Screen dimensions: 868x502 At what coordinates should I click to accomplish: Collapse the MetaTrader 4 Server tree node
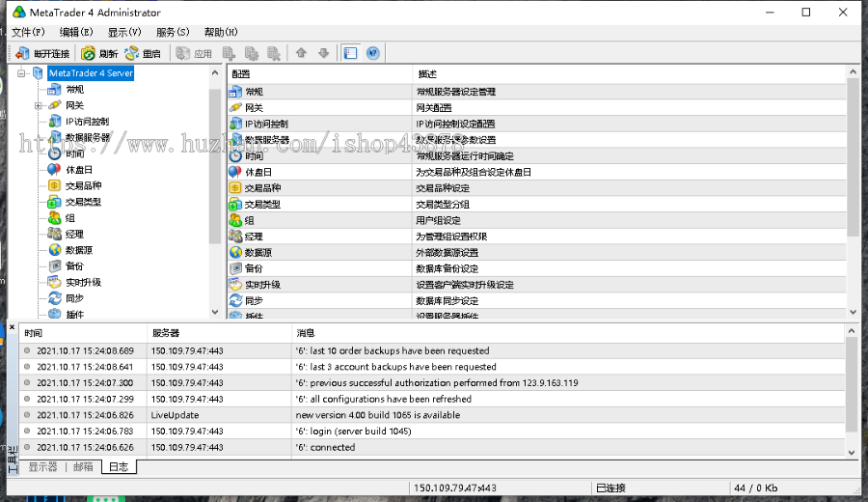(21, 73)
